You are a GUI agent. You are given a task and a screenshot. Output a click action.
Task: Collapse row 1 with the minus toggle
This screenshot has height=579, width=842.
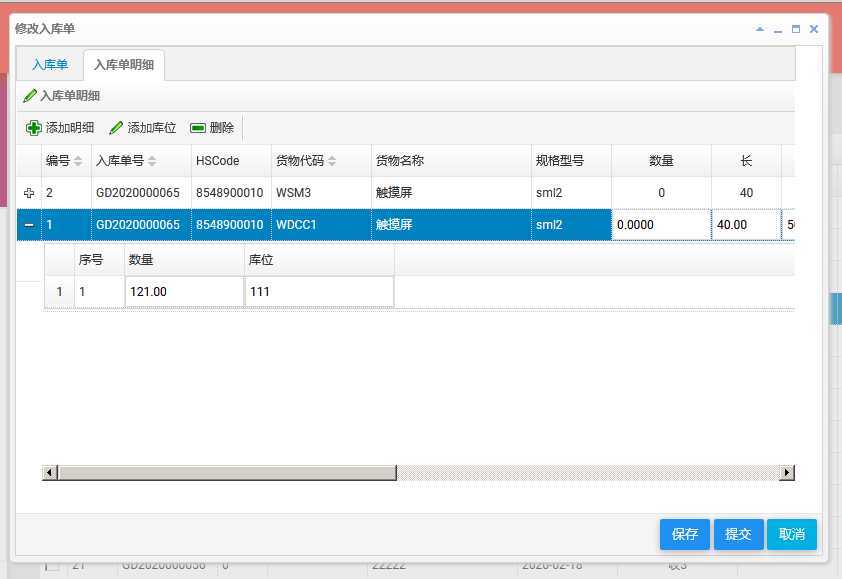(29, 225)
